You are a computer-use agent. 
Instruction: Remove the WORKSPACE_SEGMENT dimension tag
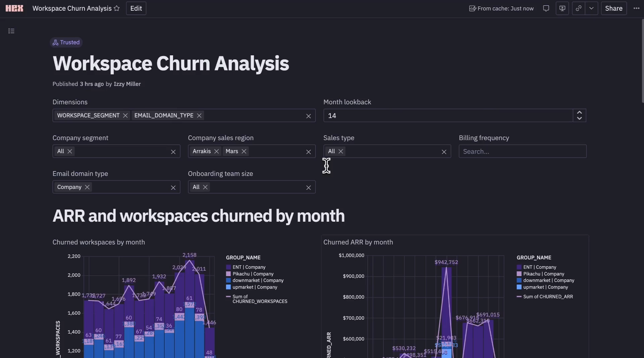[x=125, y=116]
